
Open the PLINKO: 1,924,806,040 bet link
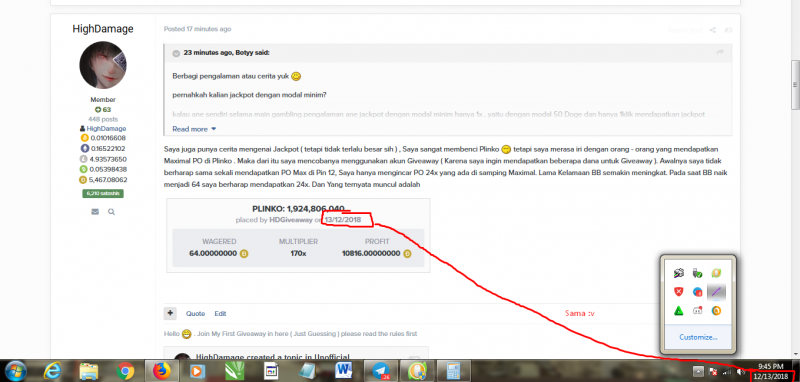298,209
